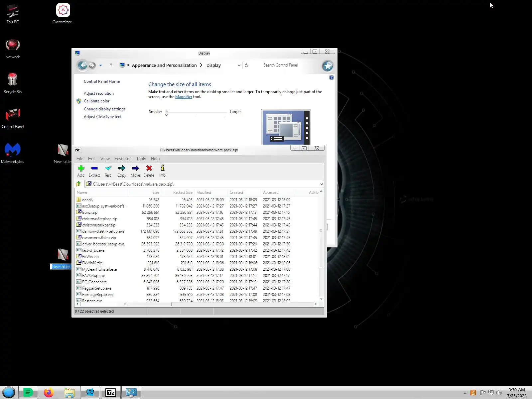The height and width of the screenshot is (399, 532).
Task: Open Change display settings link
Action: click(104, 109)
